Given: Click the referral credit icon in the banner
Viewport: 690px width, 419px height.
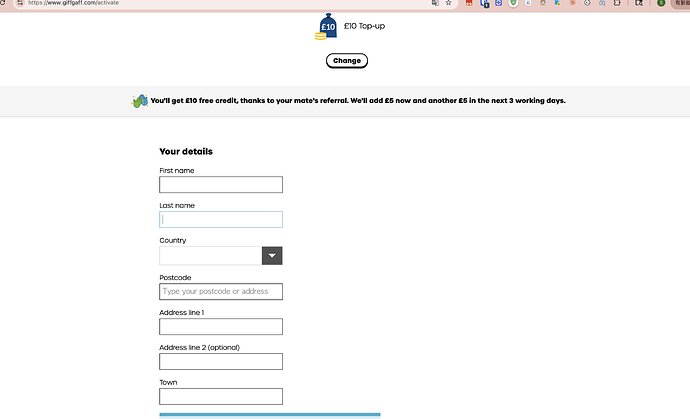Looking at the screenshot, I should pyautogui.click(x=139, y=101).
